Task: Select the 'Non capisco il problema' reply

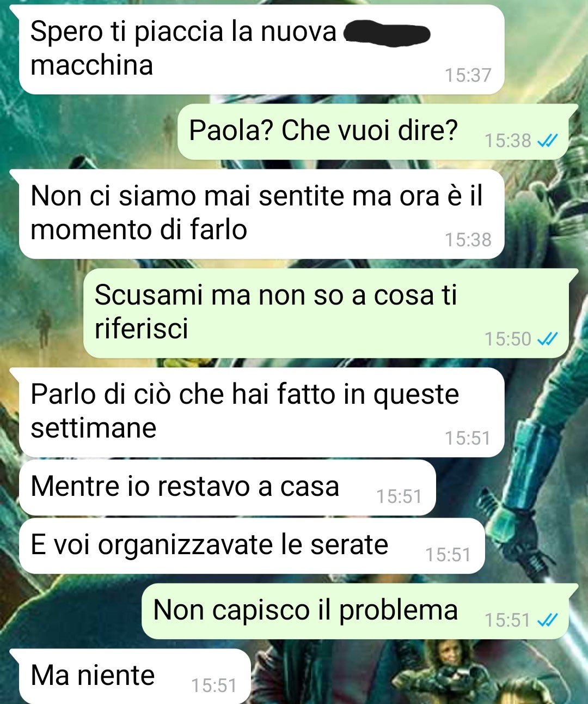Action: click(355, 611)
